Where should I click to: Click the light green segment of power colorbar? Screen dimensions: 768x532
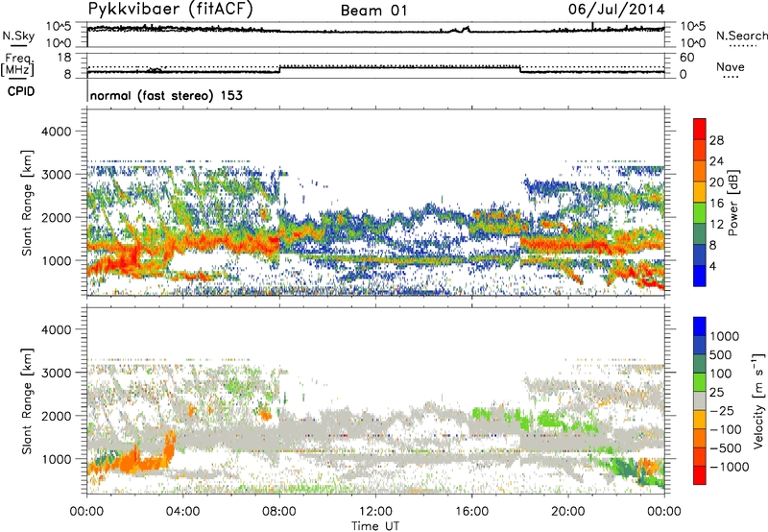coord(700,213)
